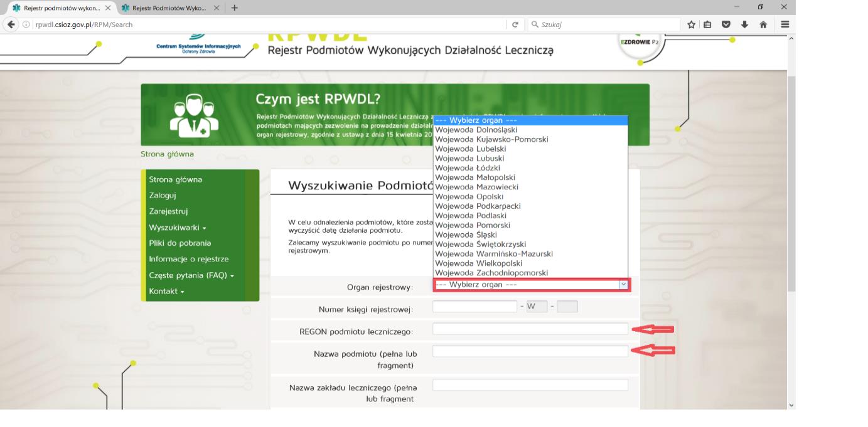The image size is (868, 427).
Task: Open Zaloguj in the sidebar menu
Action: 162,196
